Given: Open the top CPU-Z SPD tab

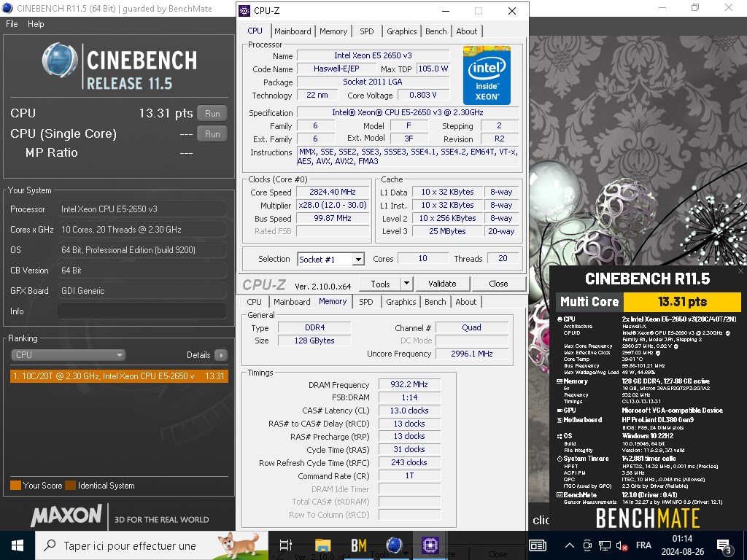Looking at the screenshot, I should (367, 31).
